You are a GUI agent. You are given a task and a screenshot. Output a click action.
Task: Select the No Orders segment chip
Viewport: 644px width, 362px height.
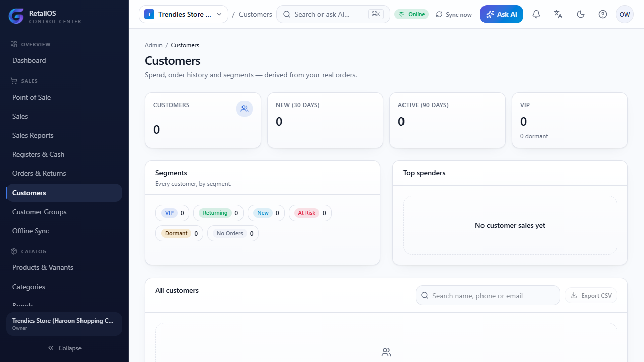click(x=233, y=233)
